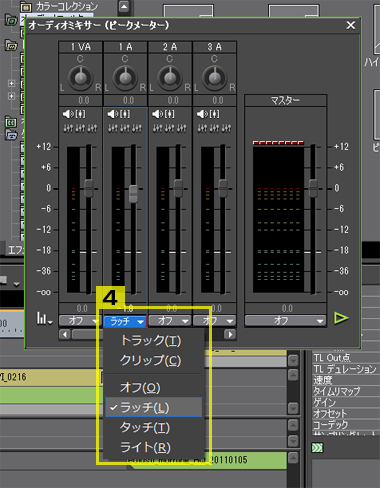Enable first gang icon on track 2 A
Screen dimensions: 380x488
point(158,128)
